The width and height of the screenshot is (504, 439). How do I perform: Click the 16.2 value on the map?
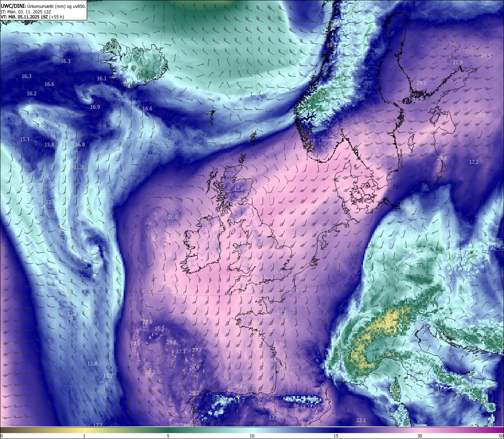point(31,93)
